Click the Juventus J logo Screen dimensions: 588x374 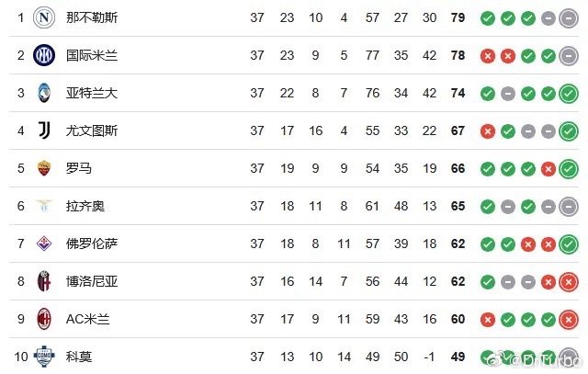(44, 130)
